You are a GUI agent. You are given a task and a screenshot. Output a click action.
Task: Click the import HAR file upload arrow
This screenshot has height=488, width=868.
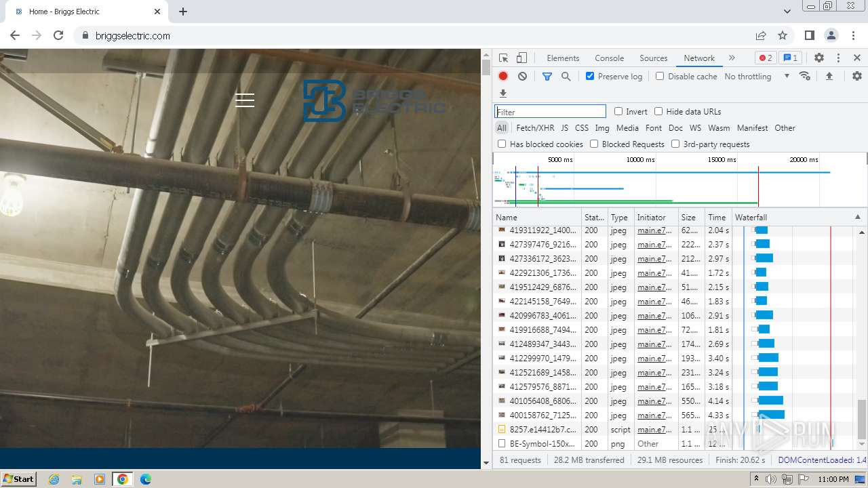click(x=829, y=77)
